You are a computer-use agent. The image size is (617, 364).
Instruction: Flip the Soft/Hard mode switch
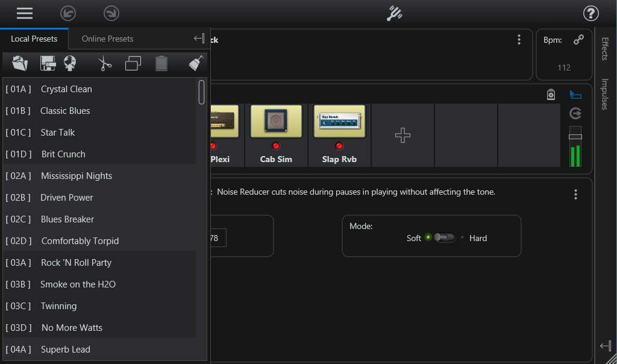(444, 238)
